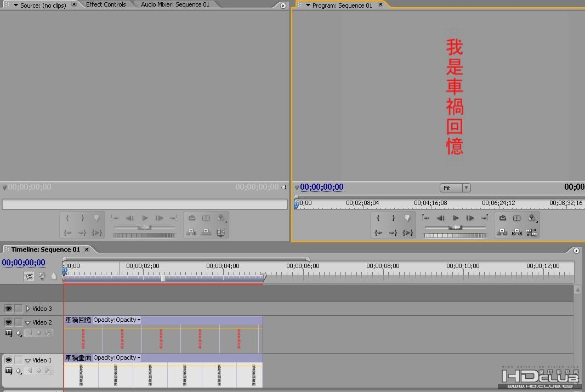Image resolution: width=585 pixels, height=392 pixels.
Task: Select the Source: (no clips) tab
Action: point(43,5)
